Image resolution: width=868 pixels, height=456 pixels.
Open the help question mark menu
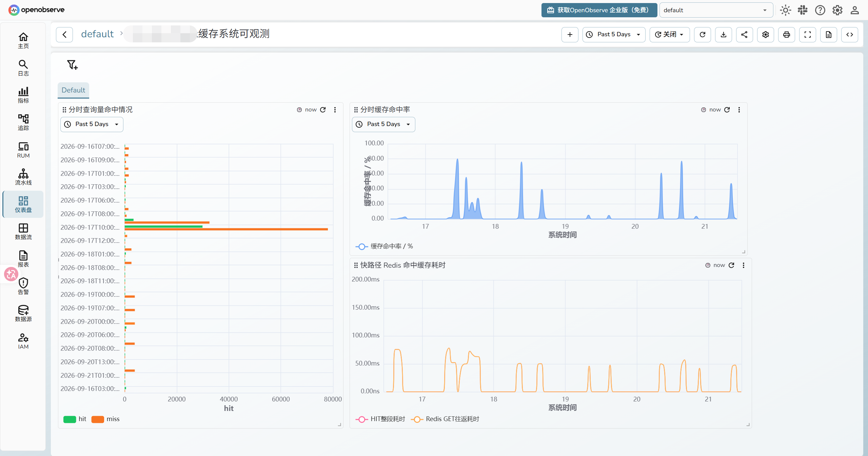point(820,10)
